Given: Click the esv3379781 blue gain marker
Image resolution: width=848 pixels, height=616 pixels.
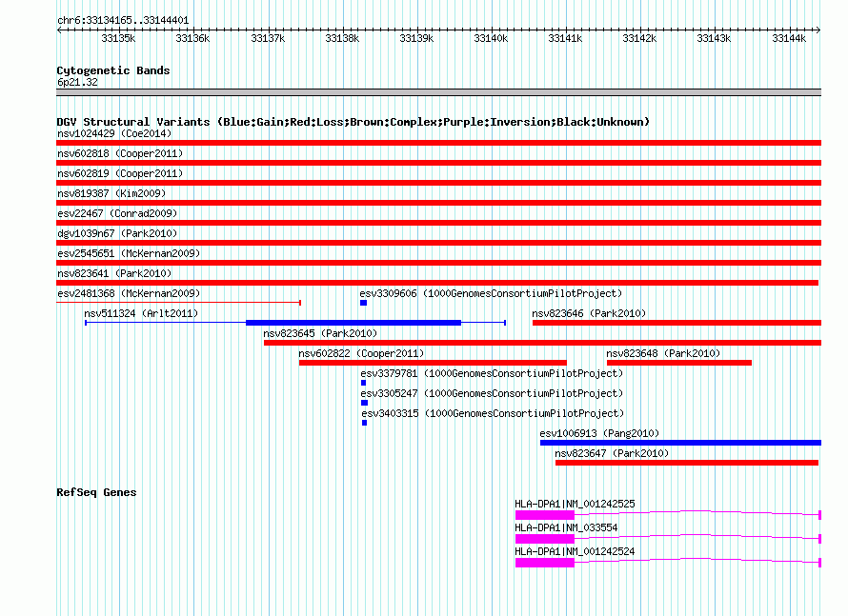Looking at the screenshot, I should [363, 383].
